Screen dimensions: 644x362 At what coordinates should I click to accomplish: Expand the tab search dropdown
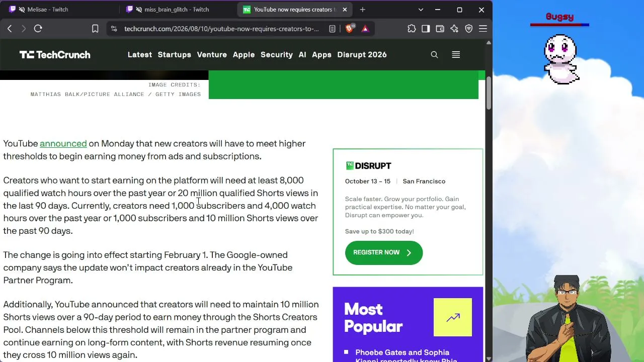coord(421,10)
